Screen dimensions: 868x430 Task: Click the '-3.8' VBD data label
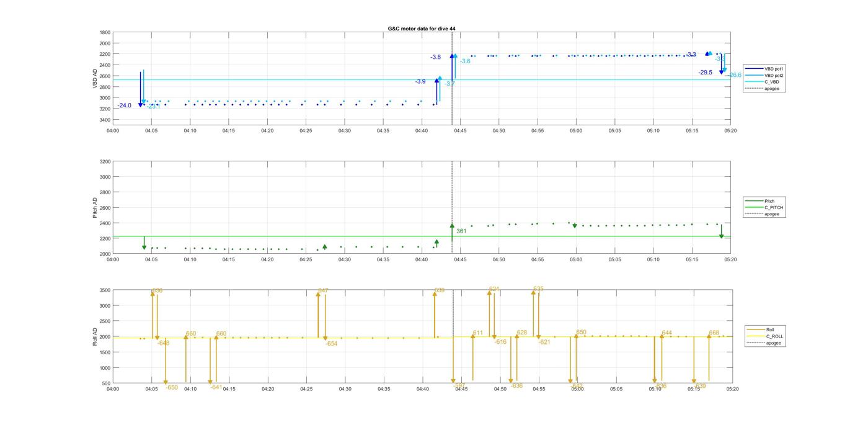click(436, 57)
